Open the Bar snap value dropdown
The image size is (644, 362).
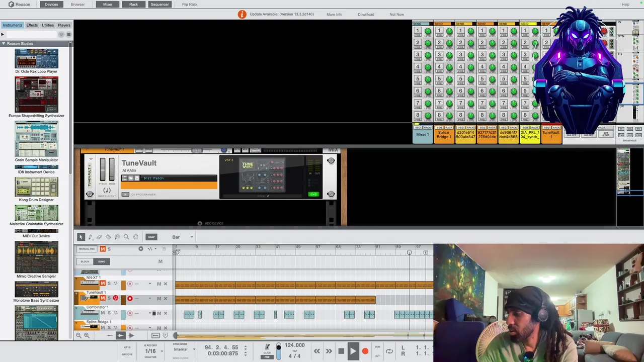[183, 237]
